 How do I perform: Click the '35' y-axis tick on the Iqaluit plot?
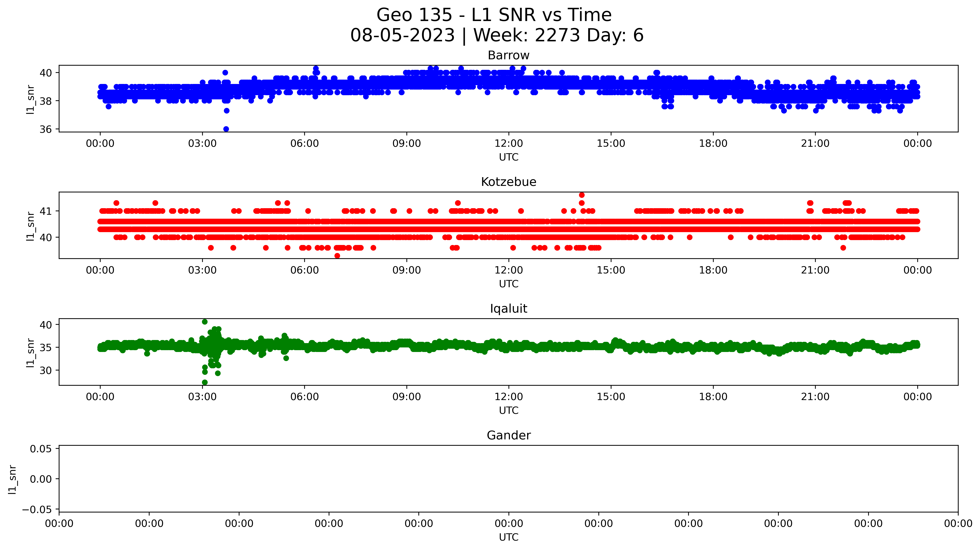pos(46,347)
